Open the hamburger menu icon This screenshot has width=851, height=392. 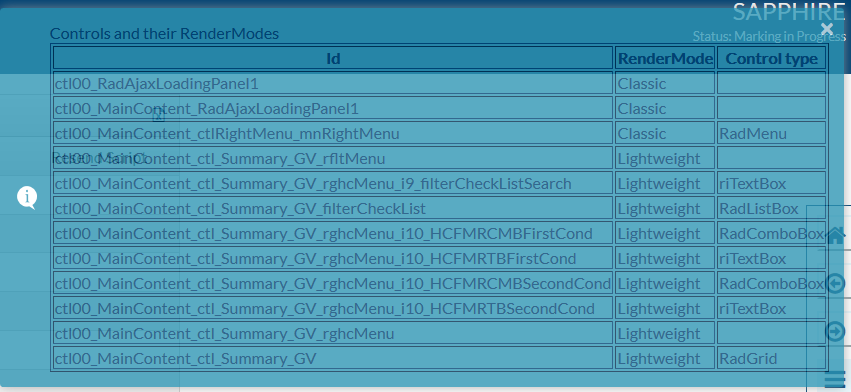coord(835,380)
